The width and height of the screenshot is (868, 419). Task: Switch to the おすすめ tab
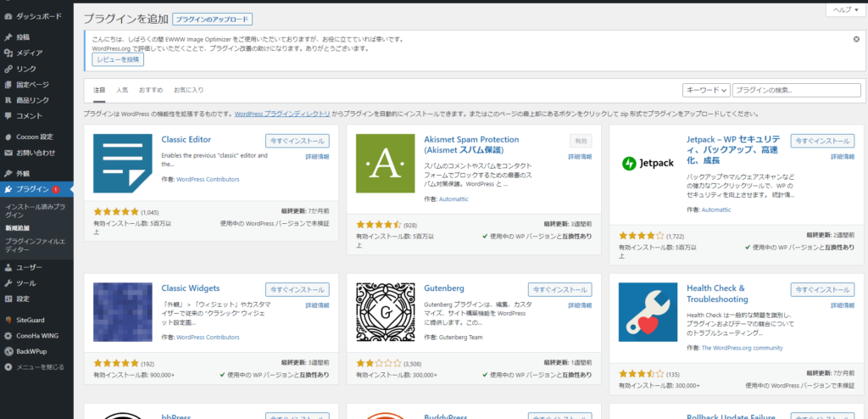coord(151,90)
